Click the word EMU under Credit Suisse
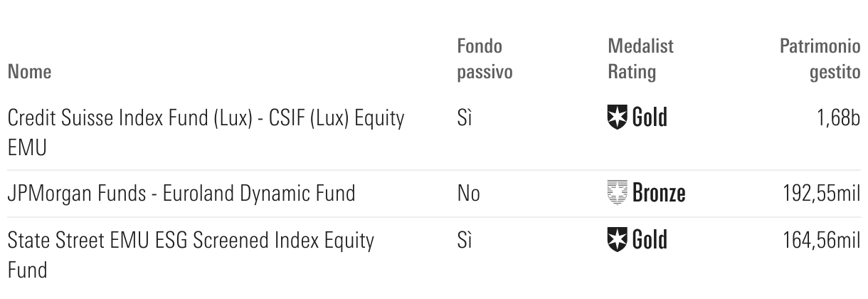This screenshot has height=299, width=868. (26, 148)
